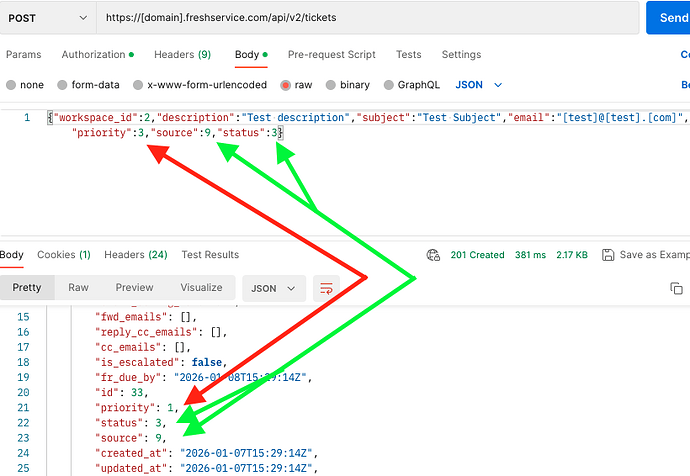Switch to Test Results tab
690x476 pixels.
coord(210,255)
